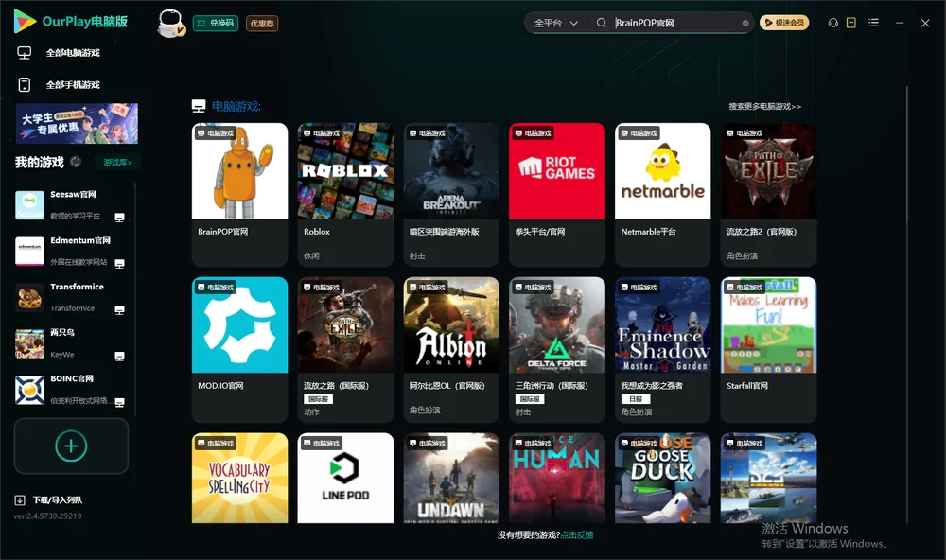Select the Transformice entry in 我的游戏
This screenshot has height=560, width=946.
click(x=71, y=297)
